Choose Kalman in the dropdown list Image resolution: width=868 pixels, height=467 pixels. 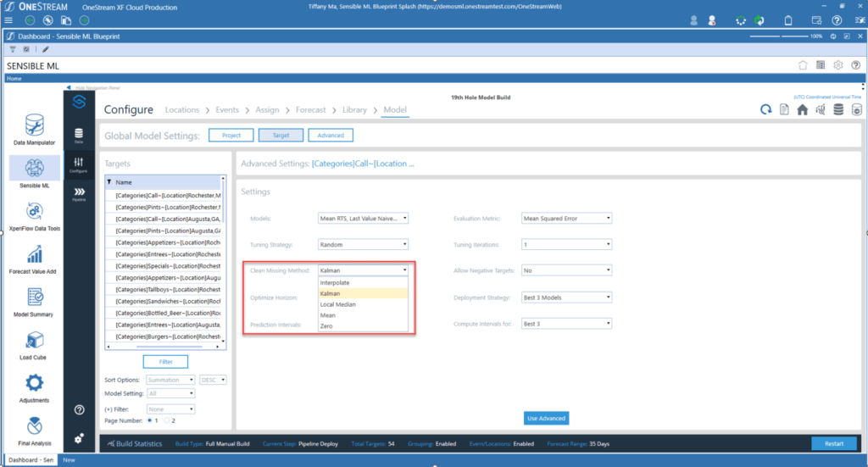(x=363, y=293)
